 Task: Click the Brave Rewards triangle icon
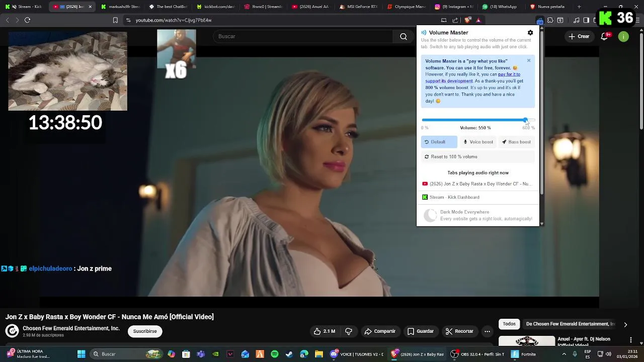pyautogui.click(x=478, y=20)
